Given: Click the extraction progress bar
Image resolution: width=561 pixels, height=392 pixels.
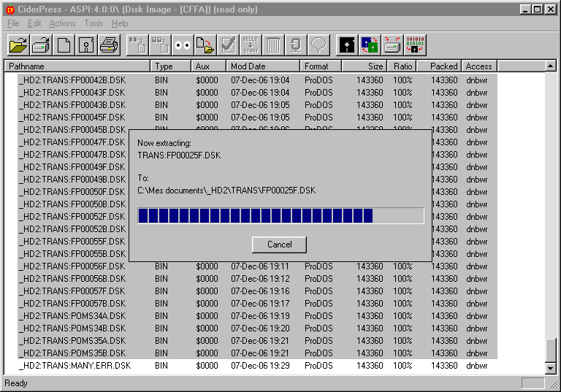Looking at the screenshot, I should (x=280, y=215).
